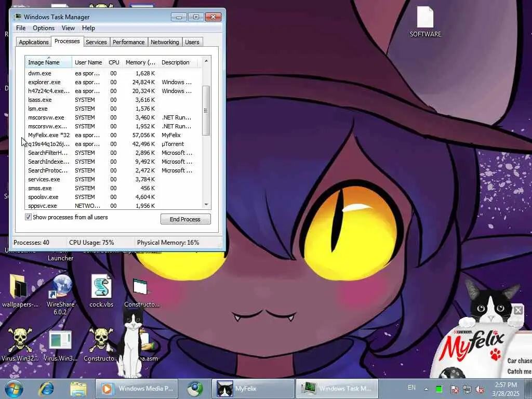The image size is (532, 399).
Task: Open Internet Explorer from the taskbar
Action: (46, 389)
